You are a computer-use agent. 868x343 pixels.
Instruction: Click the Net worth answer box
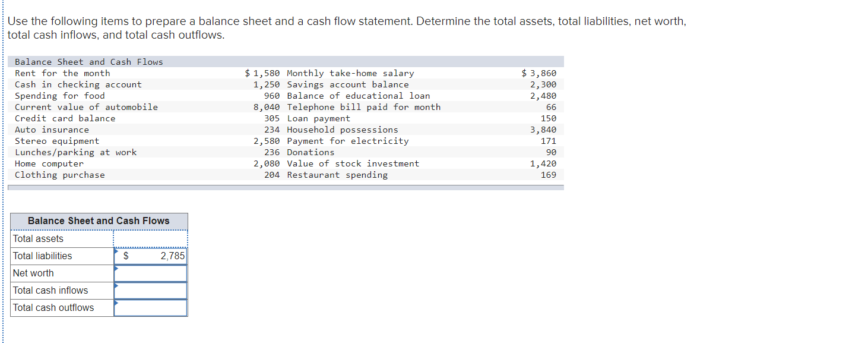[x=150, y=273]
